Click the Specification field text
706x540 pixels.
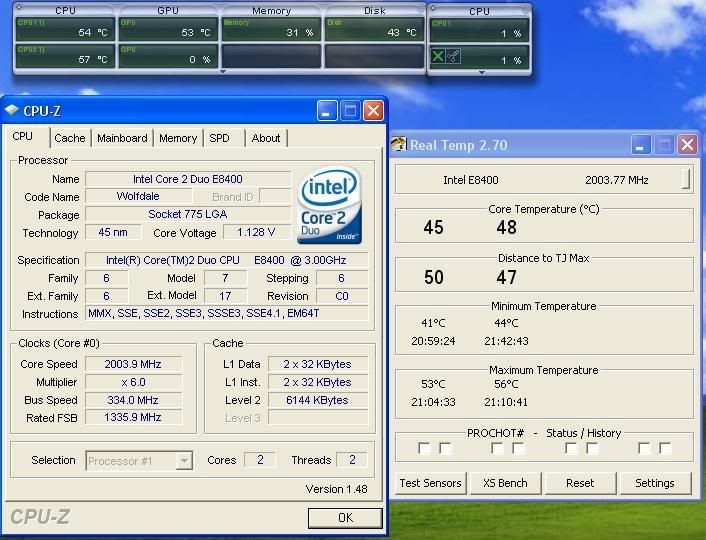226,260
